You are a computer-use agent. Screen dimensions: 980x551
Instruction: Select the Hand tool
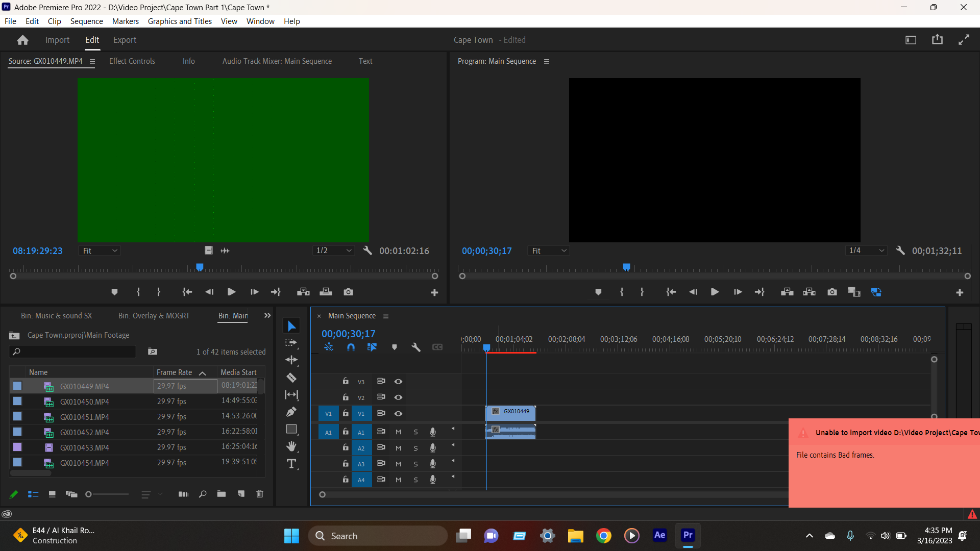[x=291, y=446]
